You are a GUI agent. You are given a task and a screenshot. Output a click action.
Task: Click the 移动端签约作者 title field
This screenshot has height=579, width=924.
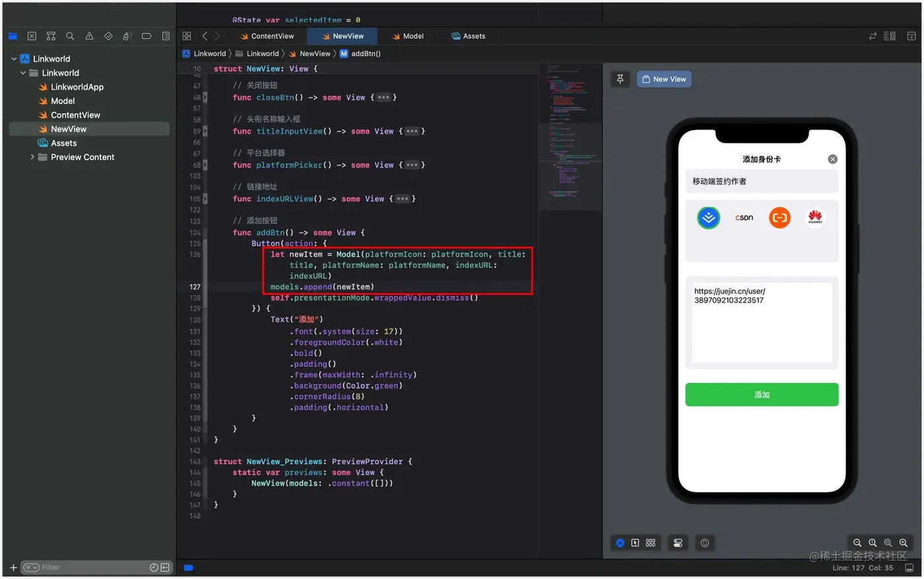tap(762, 181)
